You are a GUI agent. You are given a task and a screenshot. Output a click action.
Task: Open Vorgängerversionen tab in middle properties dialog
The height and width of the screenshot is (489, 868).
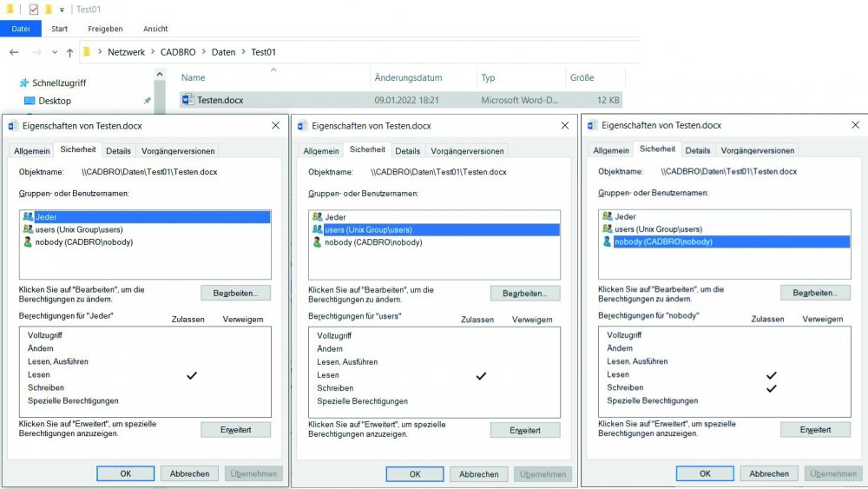coord(467,150)
